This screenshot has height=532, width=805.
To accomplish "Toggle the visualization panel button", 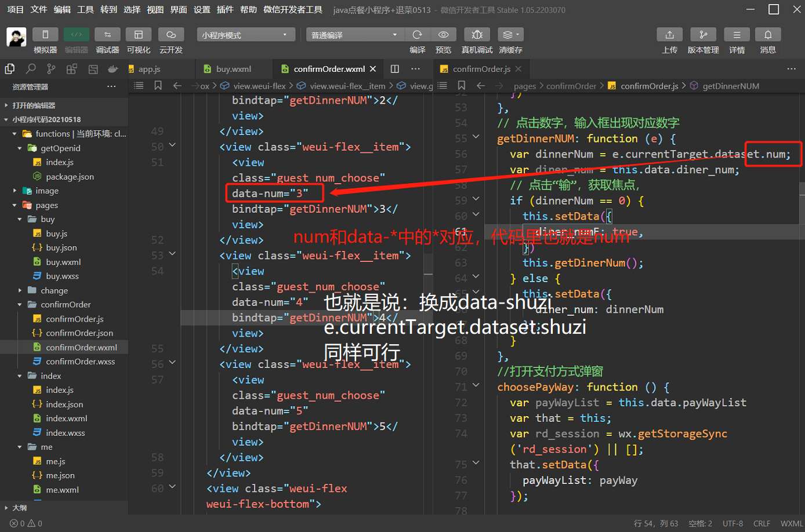I will coord(139,35).
